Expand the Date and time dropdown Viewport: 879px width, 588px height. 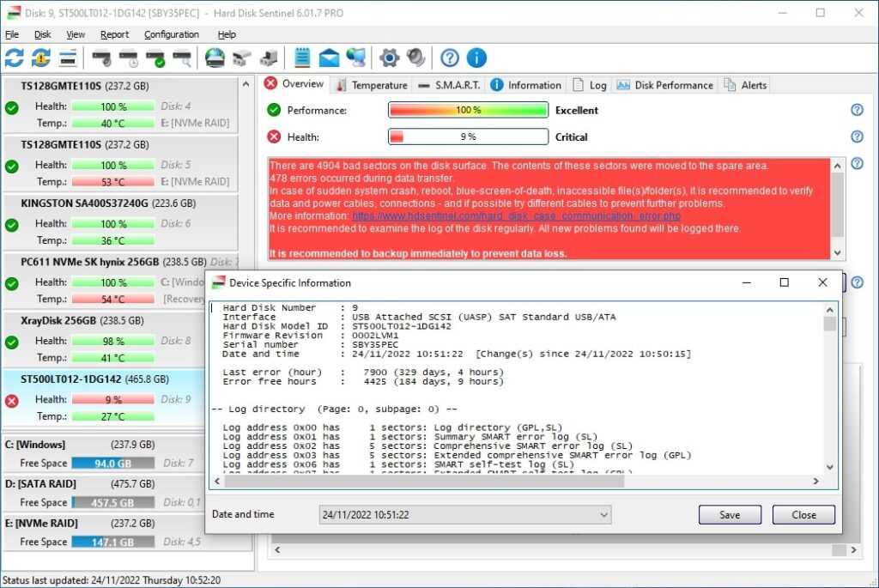[x=603, y=515]
